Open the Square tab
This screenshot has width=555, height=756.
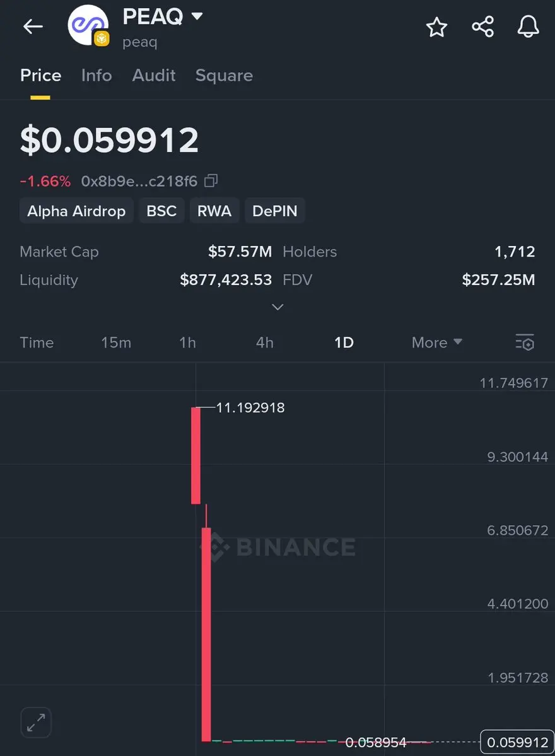tap(225, 75)
